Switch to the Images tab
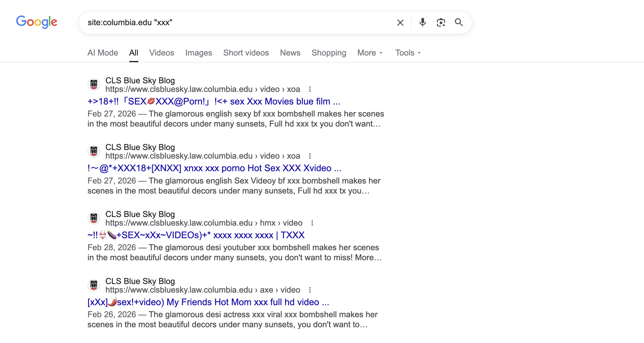Viewport: 644px width, 343px height. click(x=198, y=53)
